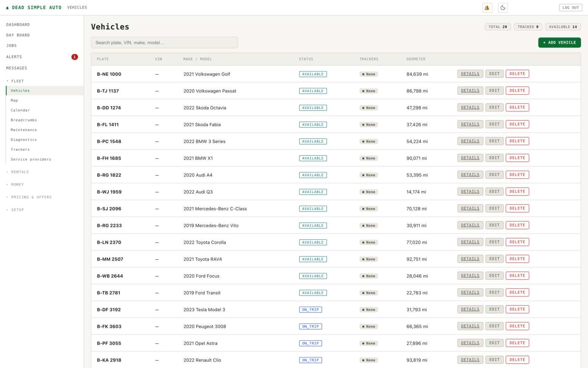Select Vehicles in Fleet menu
Viewport: 588px width, 368px height.
point(45,90)
